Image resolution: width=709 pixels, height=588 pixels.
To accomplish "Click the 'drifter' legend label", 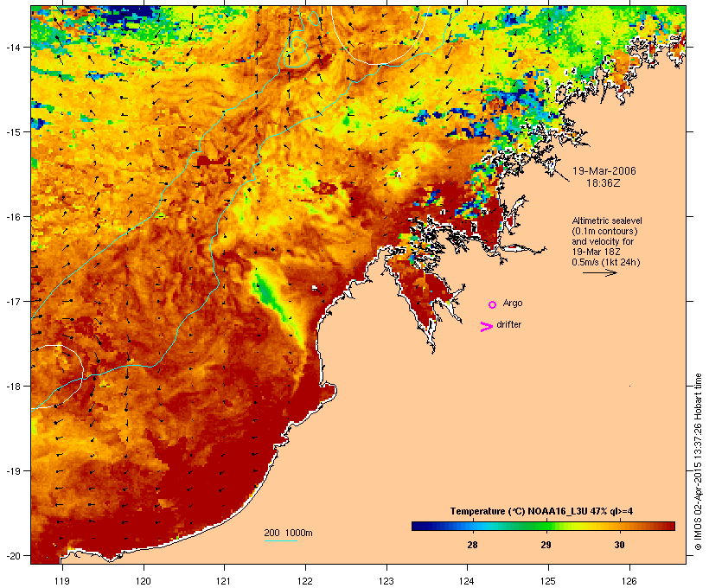I will click(x=508, y=324).
